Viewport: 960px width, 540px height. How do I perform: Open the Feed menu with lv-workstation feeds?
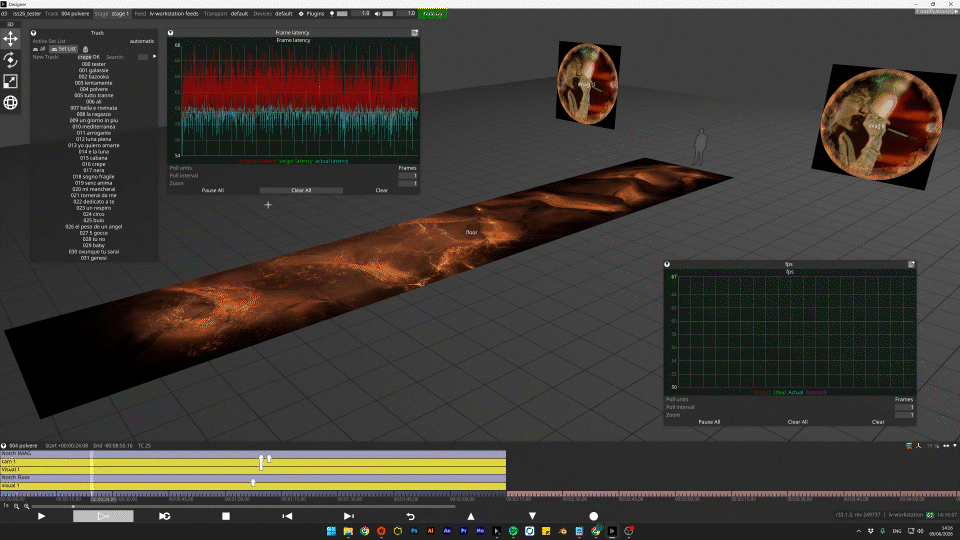point(166,13)
